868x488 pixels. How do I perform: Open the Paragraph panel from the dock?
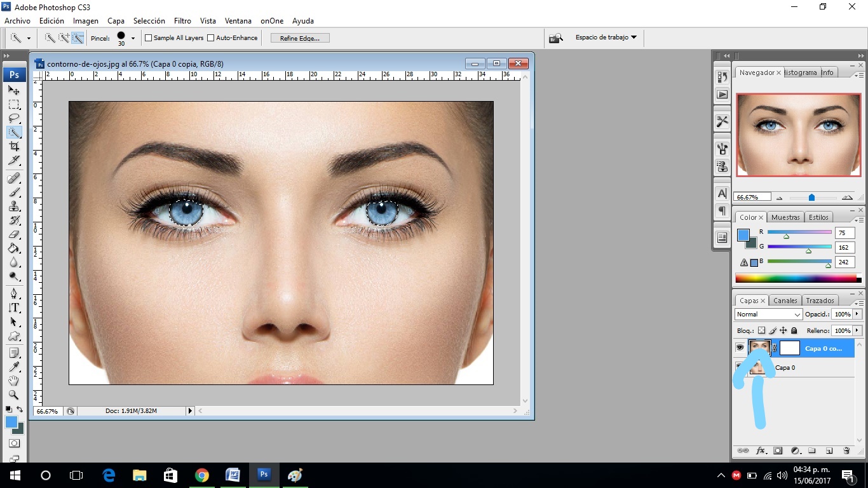click(x=722, y=211)
